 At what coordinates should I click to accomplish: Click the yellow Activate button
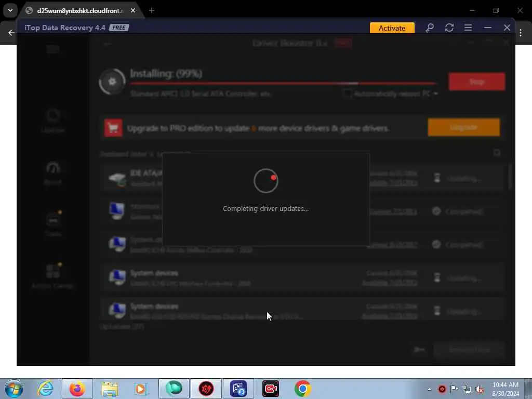392,28
